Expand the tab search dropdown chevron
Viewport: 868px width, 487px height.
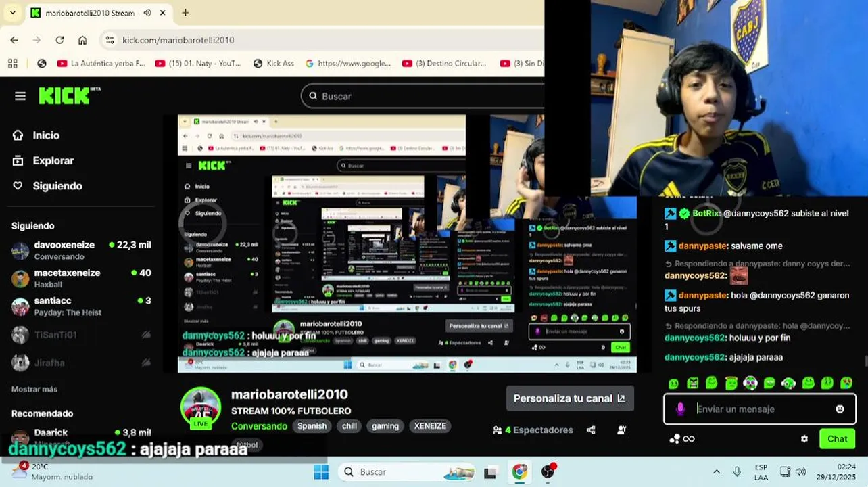coord(12,13)
